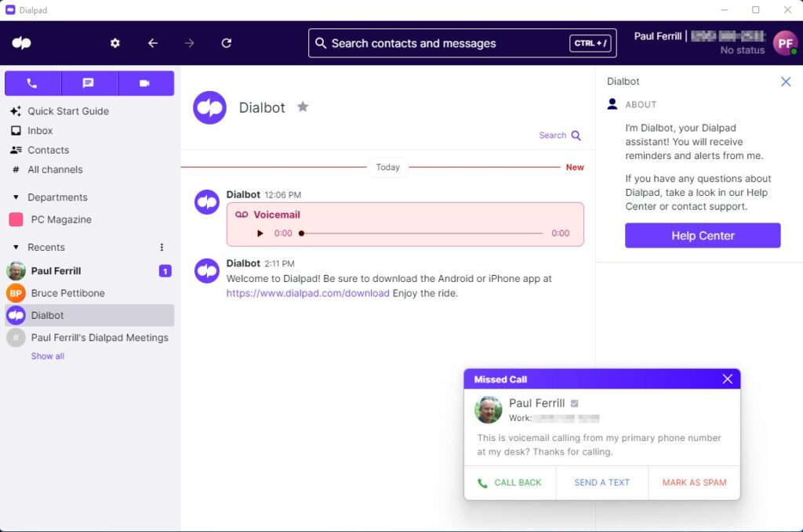
Task: Open Dialpad settings gear
Action: [x=114, y=43]
